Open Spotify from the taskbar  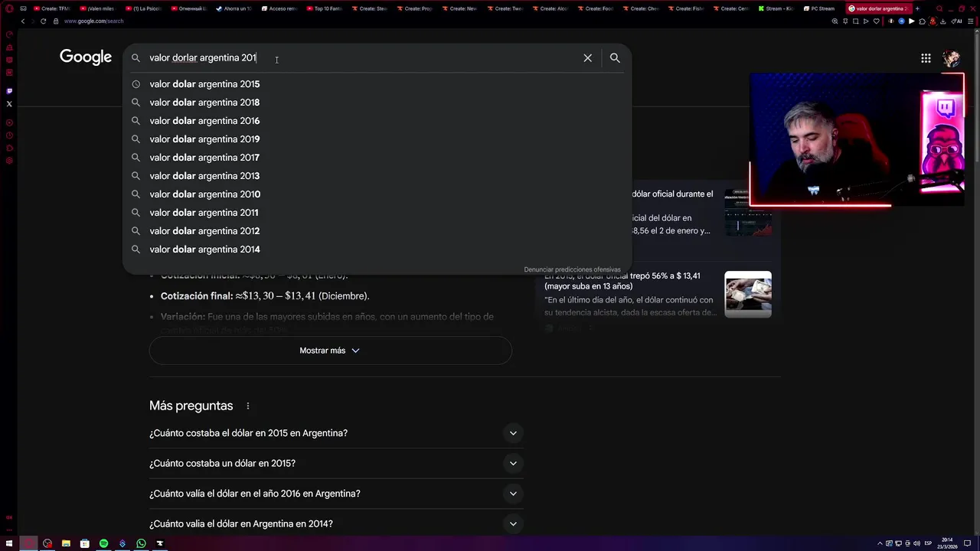[103, 543]
